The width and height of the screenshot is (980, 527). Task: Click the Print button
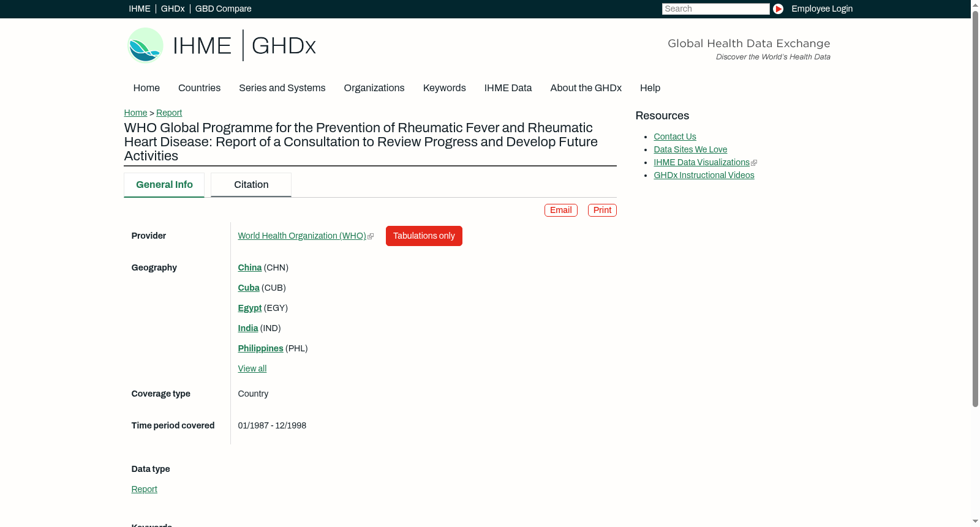(x=602, y=210)
